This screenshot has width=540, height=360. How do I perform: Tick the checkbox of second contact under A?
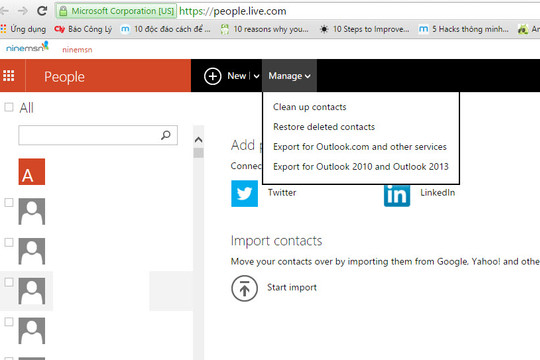coord(9,243)
